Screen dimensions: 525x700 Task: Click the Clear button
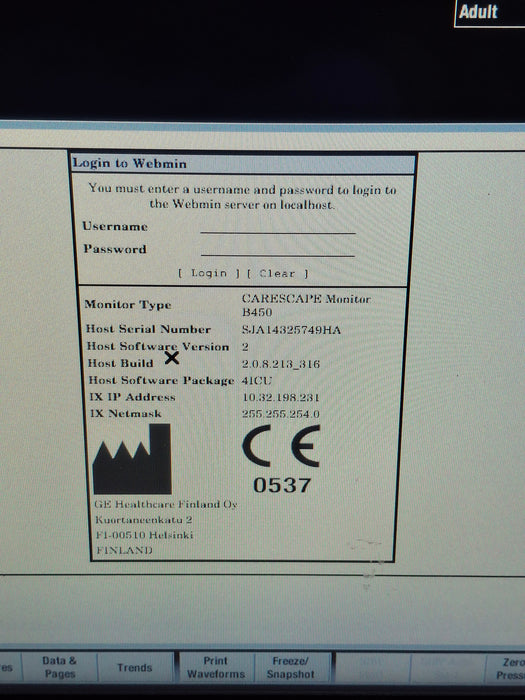(277, 273)
